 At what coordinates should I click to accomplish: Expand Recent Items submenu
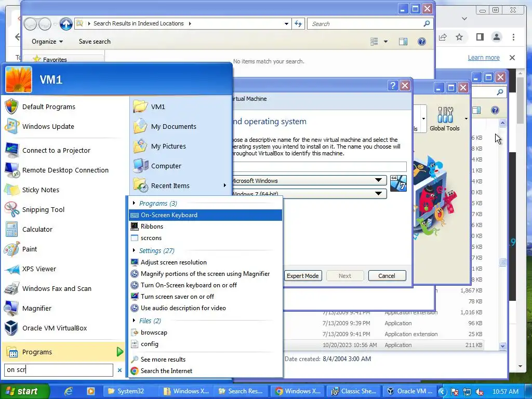click(x=180, y=185)
